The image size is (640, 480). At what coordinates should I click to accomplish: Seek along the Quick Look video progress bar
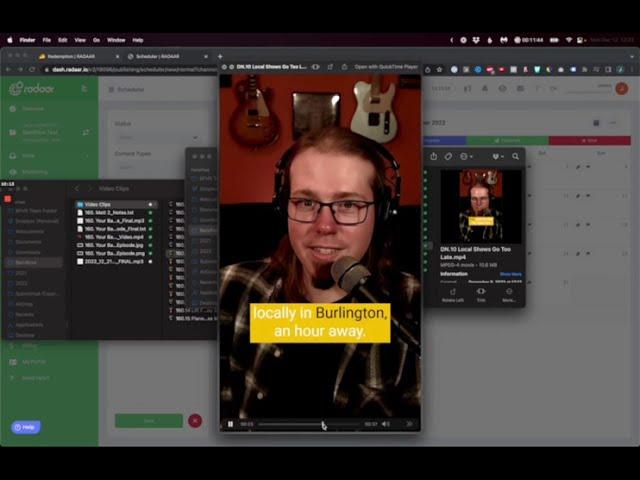click(308, 424)
